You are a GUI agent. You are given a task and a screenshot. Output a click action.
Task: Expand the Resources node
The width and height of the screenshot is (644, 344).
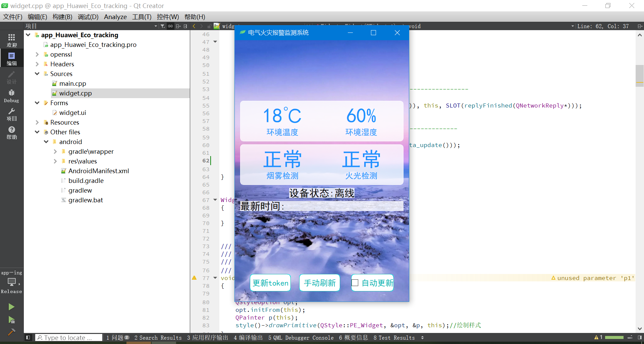[x=37, y=122]
